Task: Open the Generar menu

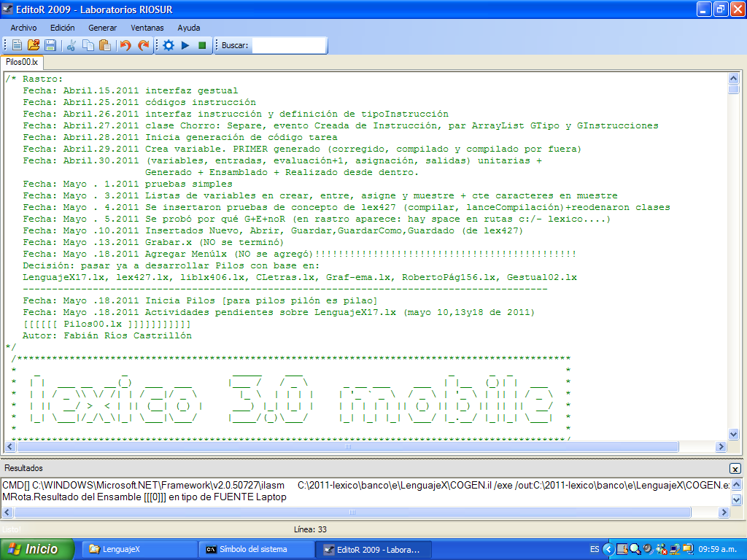Action: [x=102, y=28]
